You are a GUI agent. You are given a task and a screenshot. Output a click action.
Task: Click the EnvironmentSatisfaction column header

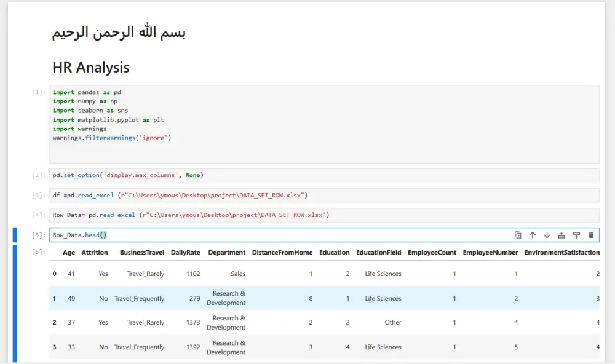pyautogui.click(x=562, y=253)
